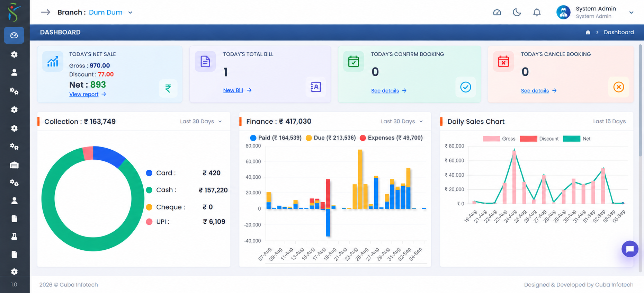Click the 'Gross : 970.00' value
The width and height of the screenshot is (644, 293).
point(89,65)
